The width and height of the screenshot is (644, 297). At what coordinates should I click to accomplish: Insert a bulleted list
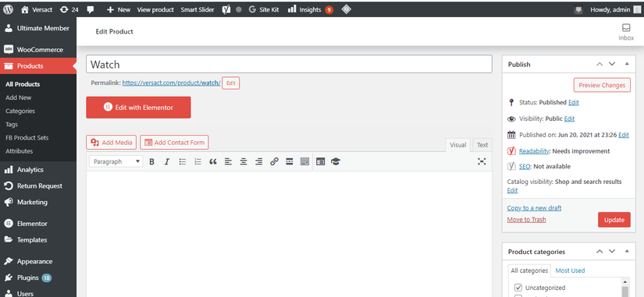click(x=183, y=161)
